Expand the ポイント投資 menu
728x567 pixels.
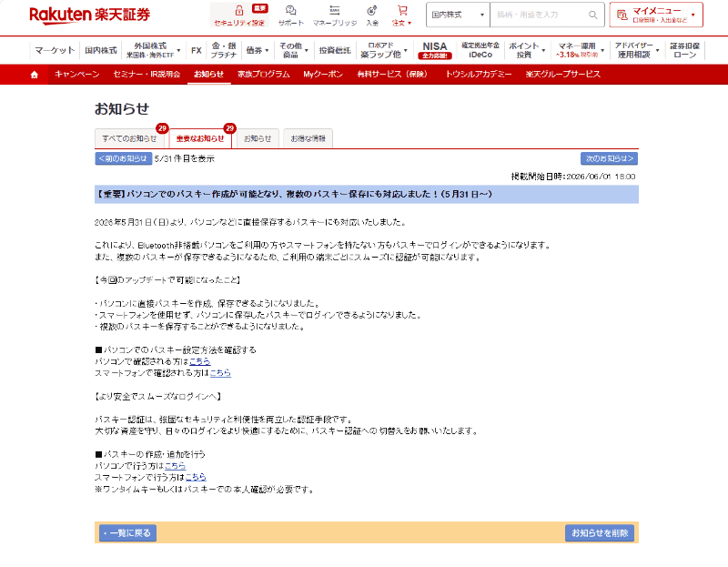click(x=527, y=50)
